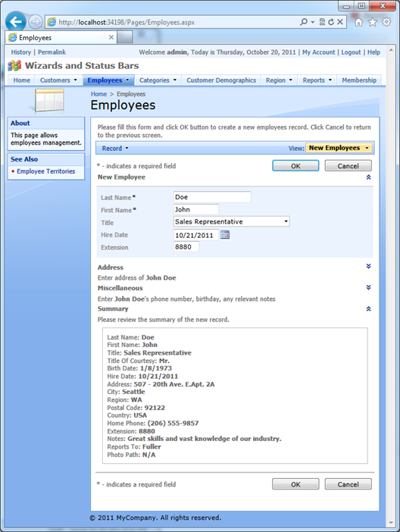Click the search dropdown arrow in address bar

[x=312, y=23]
